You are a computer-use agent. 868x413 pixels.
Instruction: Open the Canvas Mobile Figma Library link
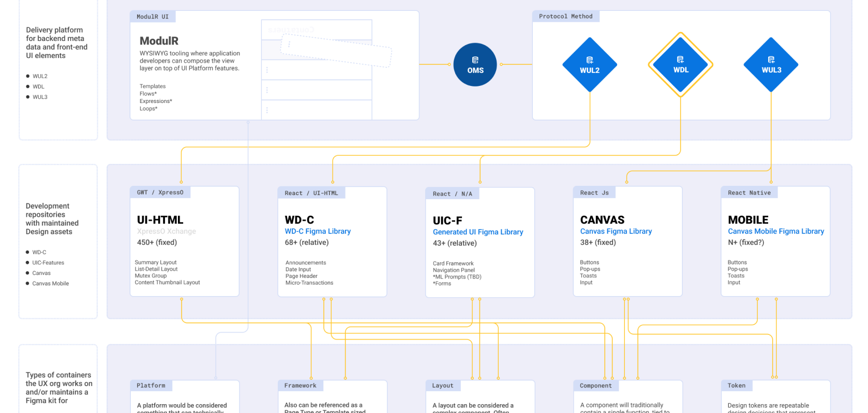pos(775,231)
